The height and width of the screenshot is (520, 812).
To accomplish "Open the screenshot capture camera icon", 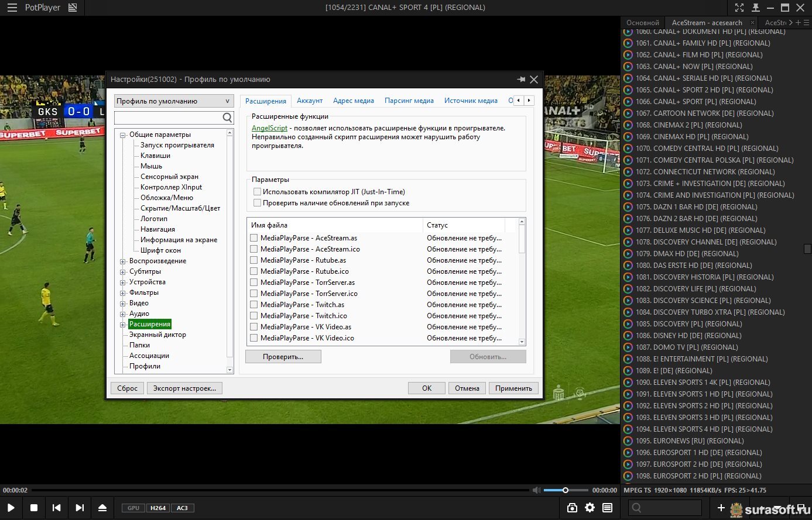I will pyautogui.click(x=572, y=508).
